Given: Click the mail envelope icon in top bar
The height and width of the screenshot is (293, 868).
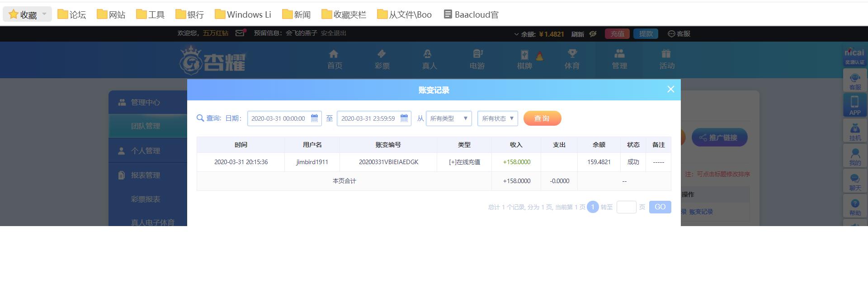Looking at the screenshot, I should tap(240, 33).
